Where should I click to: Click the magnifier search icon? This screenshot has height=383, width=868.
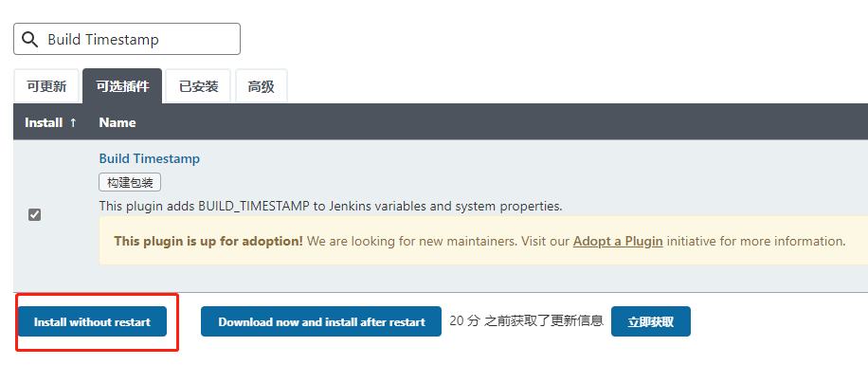click(30, 40)
